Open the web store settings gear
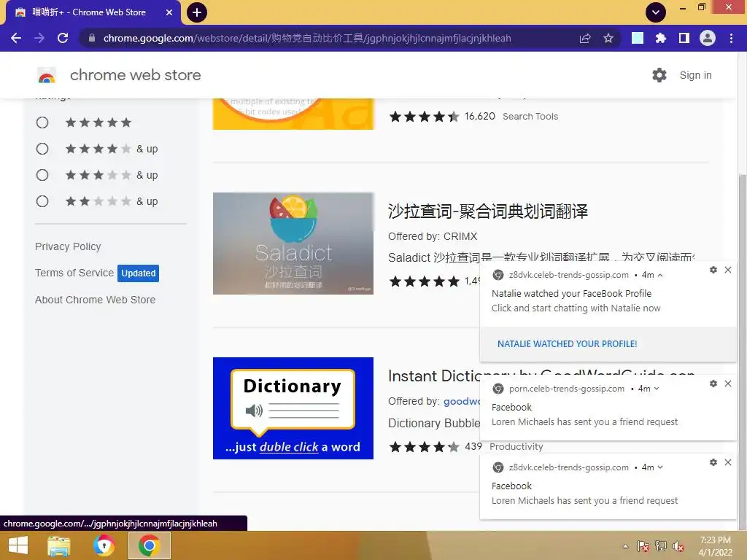This screenshot has width=747, height=560. pos(659,75)
